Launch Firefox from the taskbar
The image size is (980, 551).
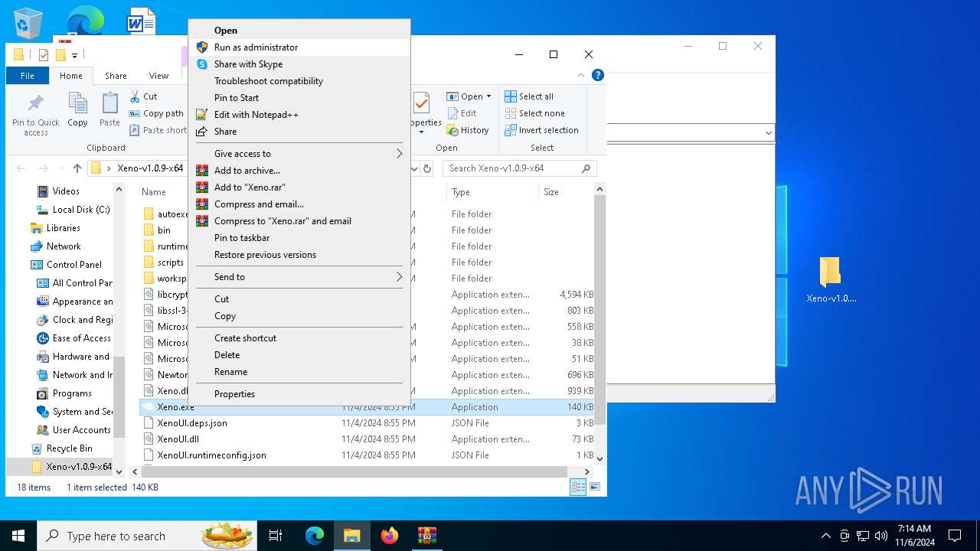pyautogui.click(x=390, y=536)
